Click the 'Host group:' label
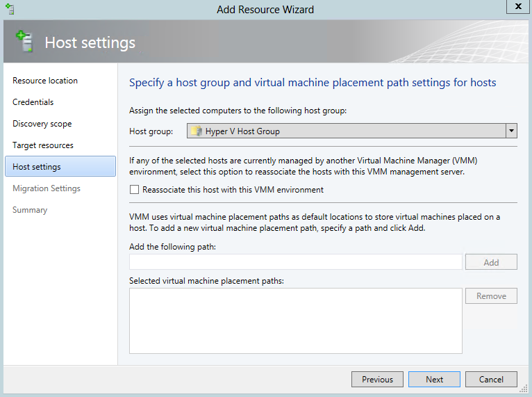 [x=151, y=131]
